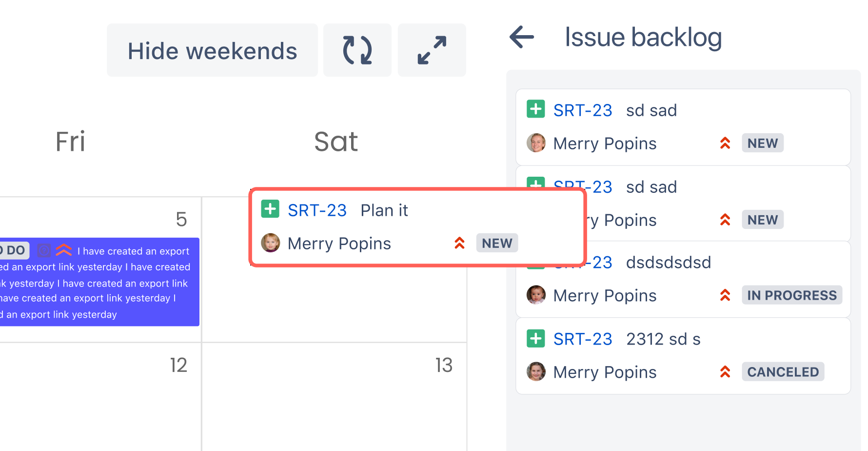
Task: Open SRT-23 link on Plan it card
Action: pos(317,210)
